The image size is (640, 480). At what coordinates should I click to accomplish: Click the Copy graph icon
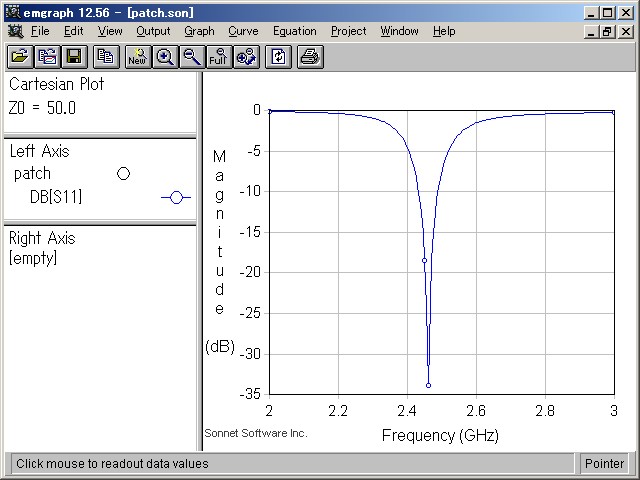pyautogui.click(x=106, y=57)
